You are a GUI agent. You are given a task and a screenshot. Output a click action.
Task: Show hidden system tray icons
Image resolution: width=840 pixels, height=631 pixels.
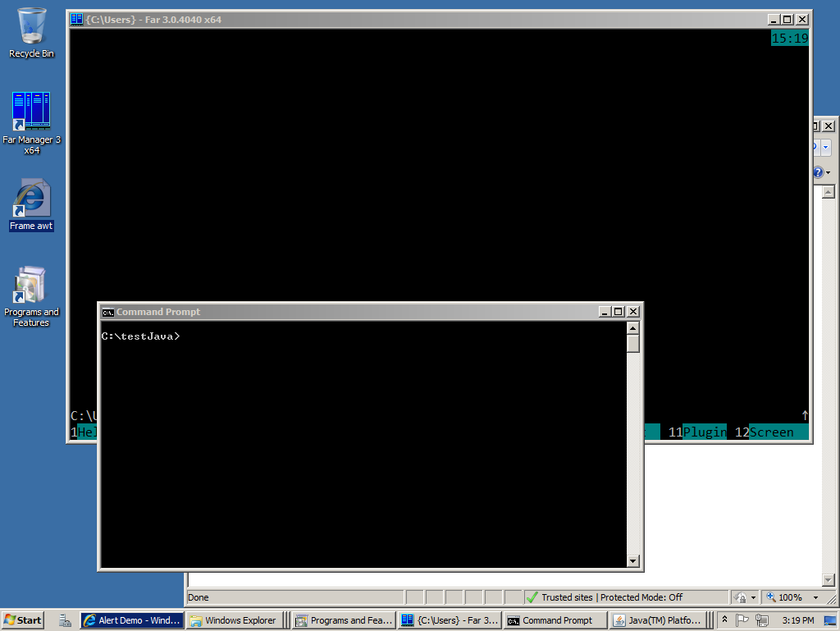724,620
